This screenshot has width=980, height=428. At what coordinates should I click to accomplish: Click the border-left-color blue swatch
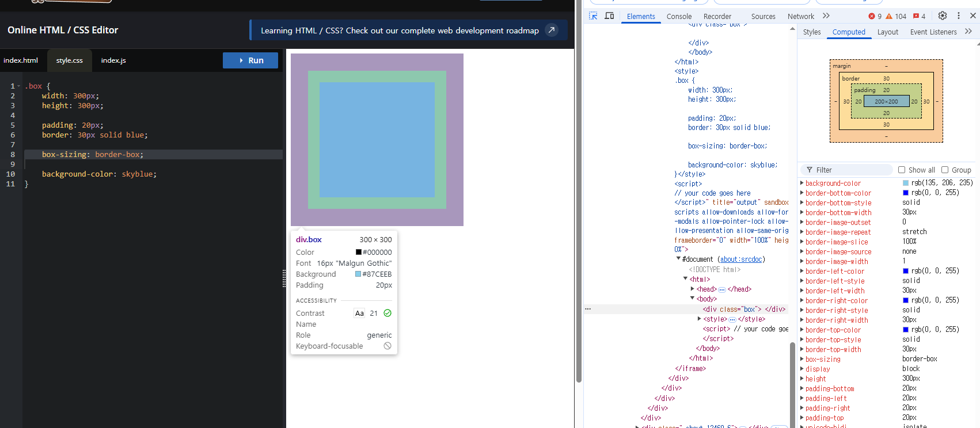tap(906, 271)
